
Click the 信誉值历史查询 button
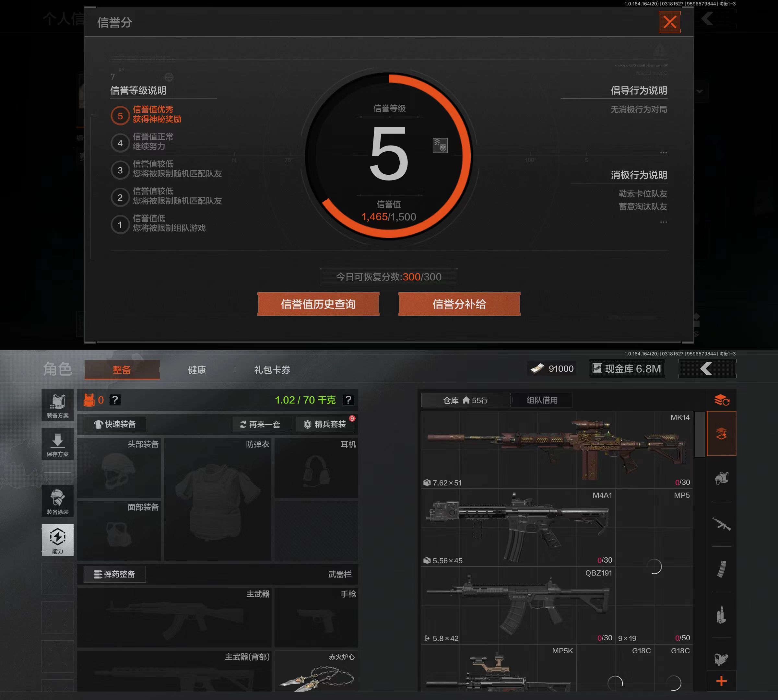pyautogui.click(x=318, y=304)
